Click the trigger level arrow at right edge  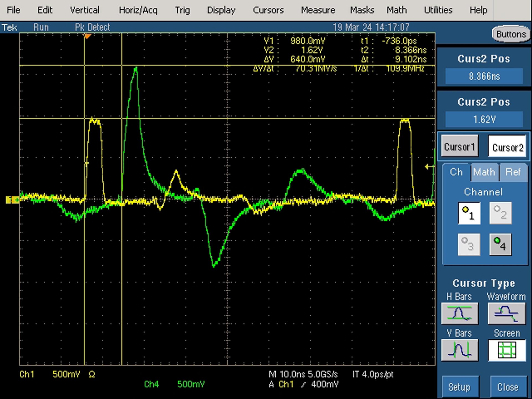(429, 167)
